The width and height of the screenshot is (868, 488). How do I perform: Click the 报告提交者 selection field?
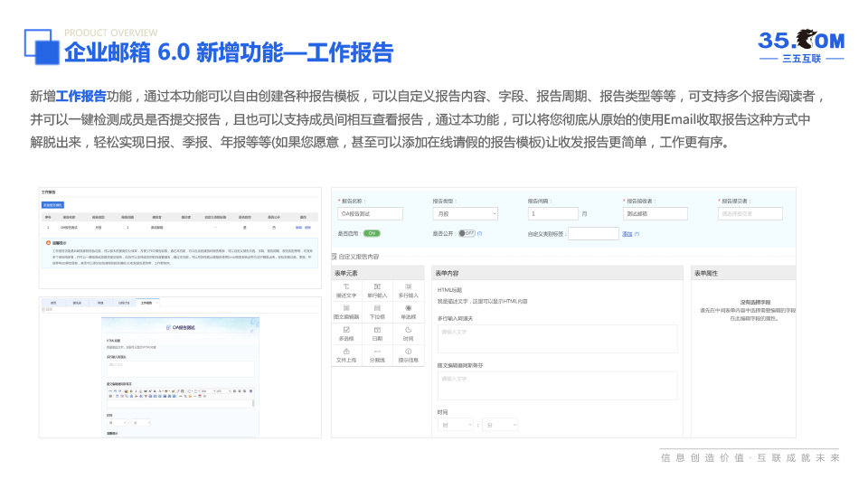tap(750, 214)
